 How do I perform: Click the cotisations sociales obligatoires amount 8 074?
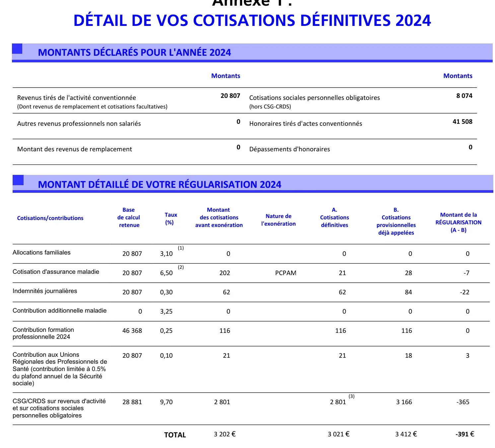click(x=464, y=96)
